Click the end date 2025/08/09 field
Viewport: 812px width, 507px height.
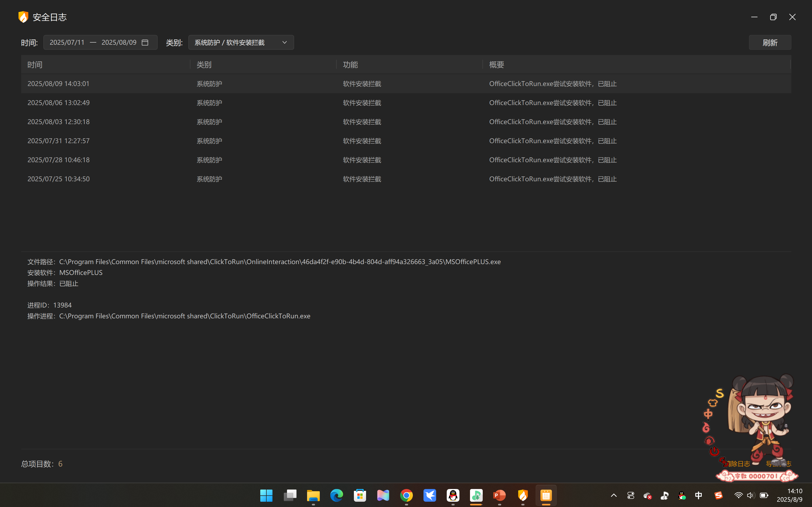[119, 43]
